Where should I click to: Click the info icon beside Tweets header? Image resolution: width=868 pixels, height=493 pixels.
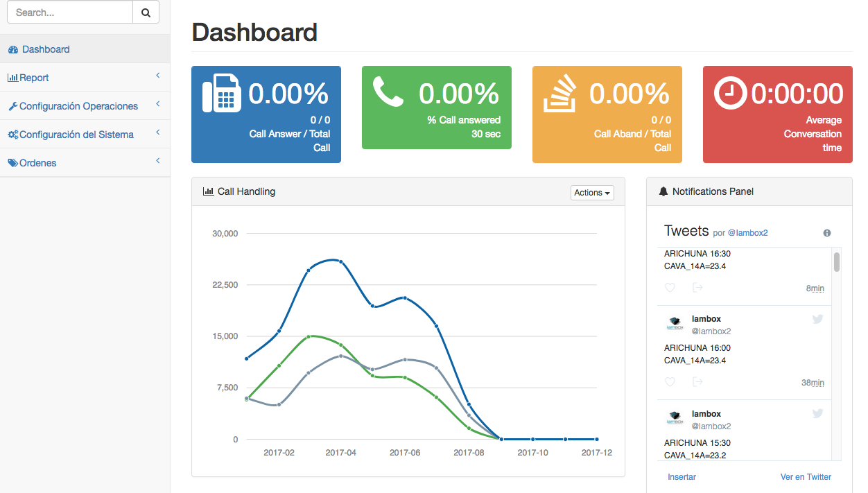[x=826, y=233]
